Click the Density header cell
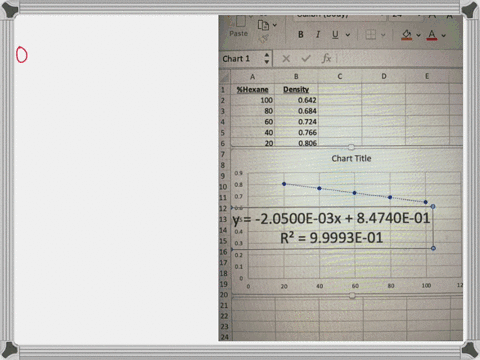Image resolution: width=480 pixels, height=360 pixels. [x=296, y=89]
